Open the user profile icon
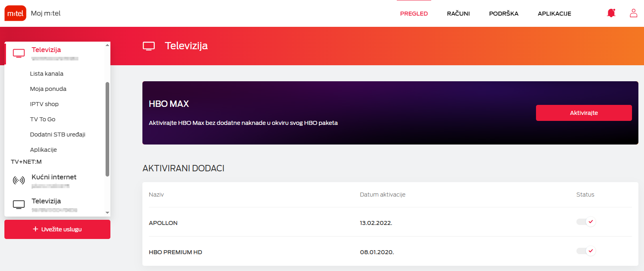644x271 pixels. [634, 13]
